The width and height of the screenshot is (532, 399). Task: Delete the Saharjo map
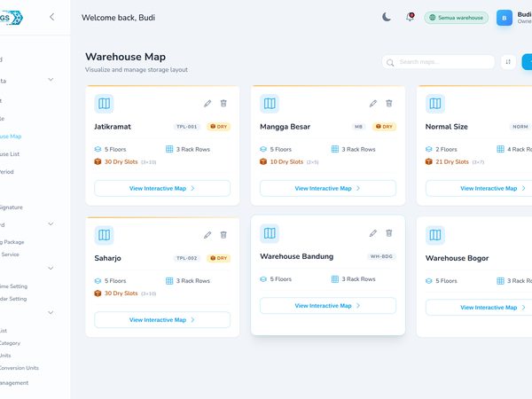click(x=223, y=235)
